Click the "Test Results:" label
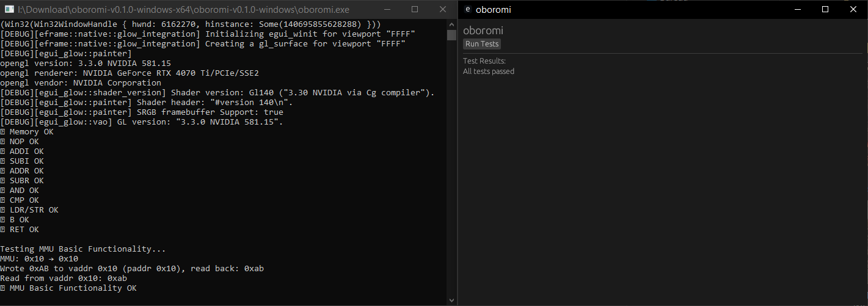 click(484, 61)
